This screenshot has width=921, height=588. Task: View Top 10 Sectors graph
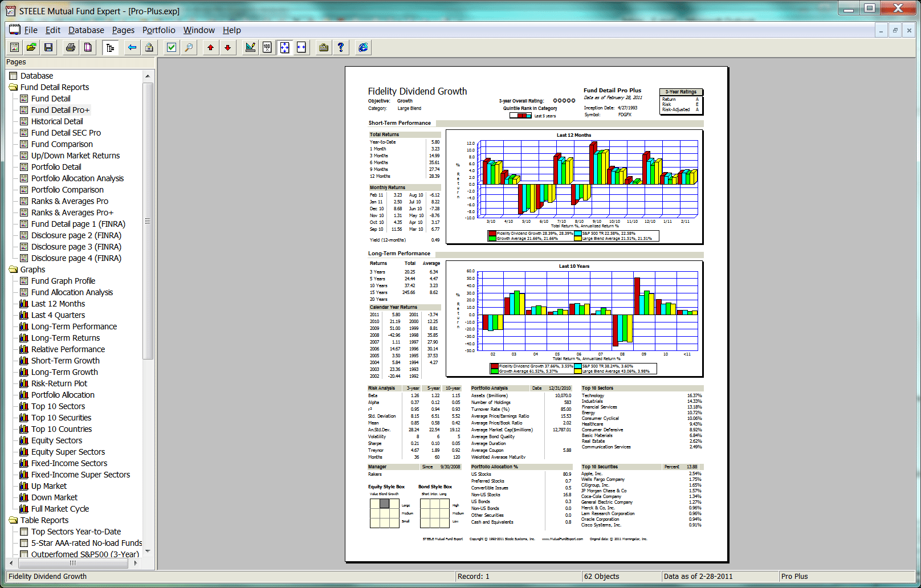58,406
